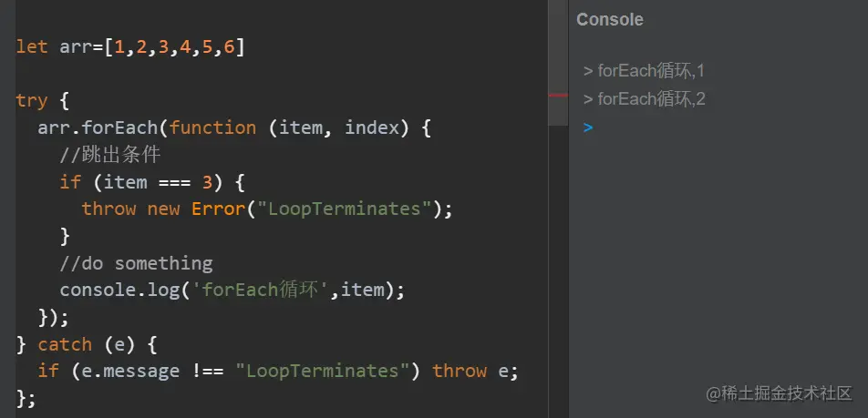Click the line 'let arr=[1,2,3,4,5,6]'
This screenshot has height=418, width=868.
(130, 47)
